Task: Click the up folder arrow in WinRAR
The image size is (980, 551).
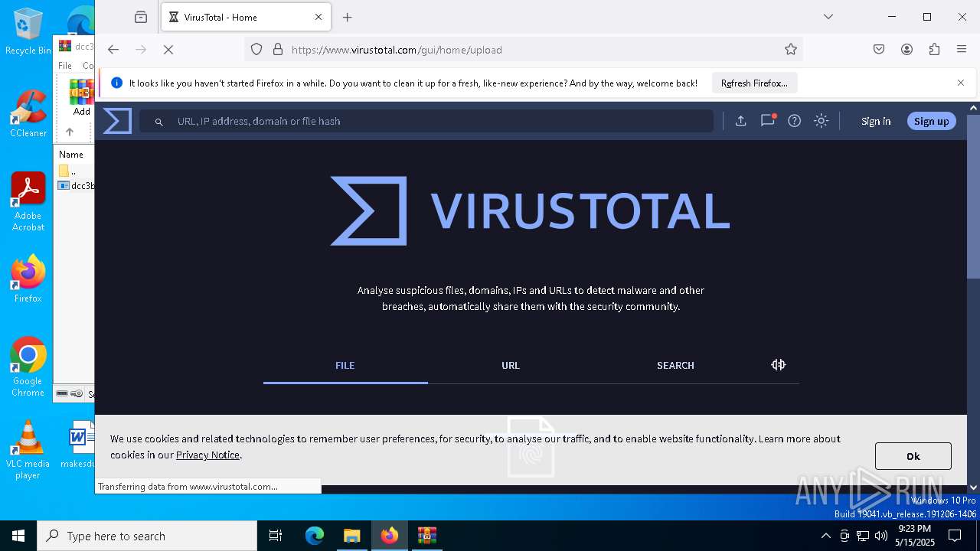Action: [x=69, y=132]
